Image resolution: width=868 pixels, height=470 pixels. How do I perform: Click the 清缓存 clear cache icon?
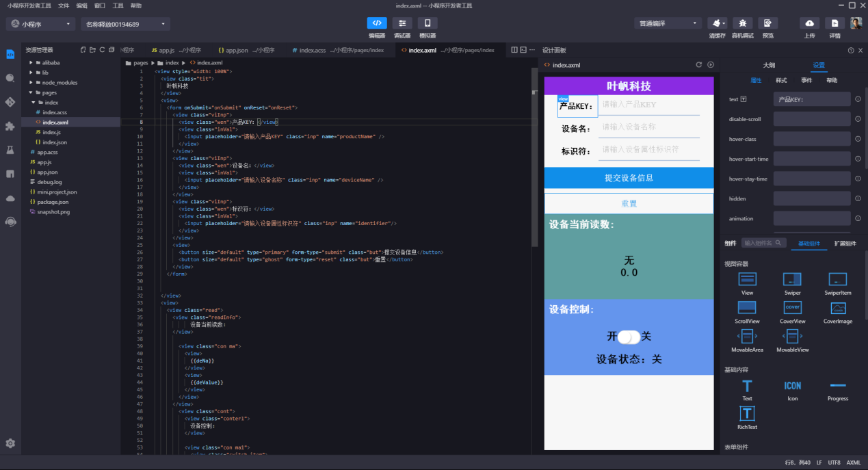pos(718,23)
